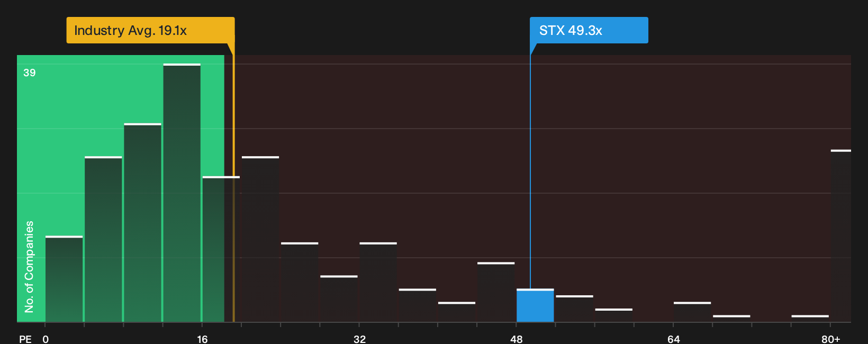Image resolution: width=868 pixels, height=344 pixels.
Task: Click the tallest bar, just below PE 16
Action: tap(182, 193)
